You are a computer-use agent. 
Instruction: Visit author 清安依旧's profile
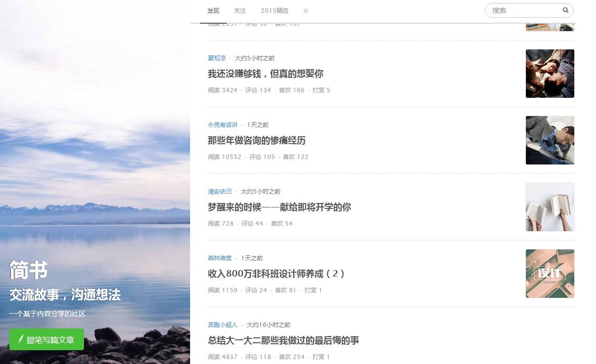tap(220, 191)
